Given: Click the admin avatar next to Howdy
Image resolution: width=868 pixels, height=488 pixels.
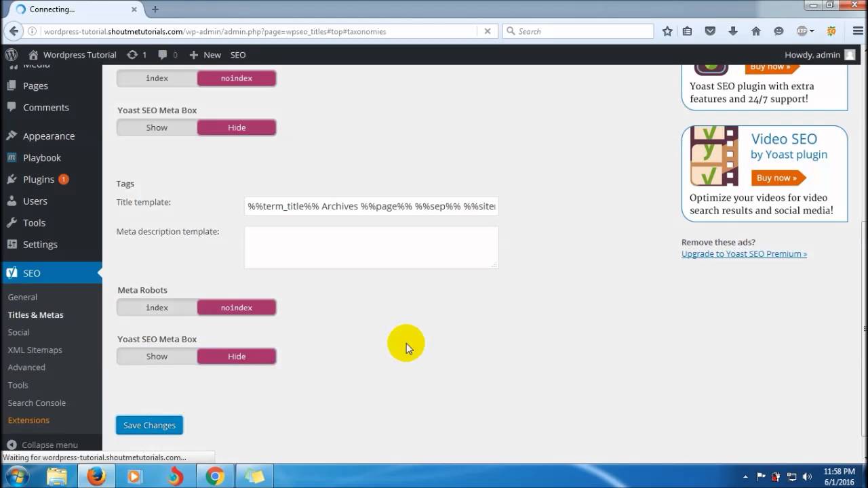Looking at the screenshot, I should tap(850, 55).
